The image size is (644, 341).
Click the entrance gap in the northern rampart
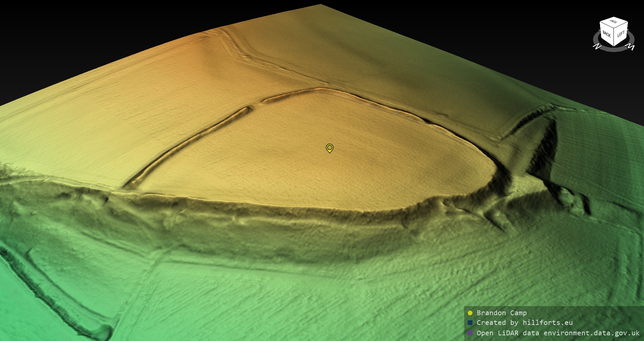coord(256,104)
